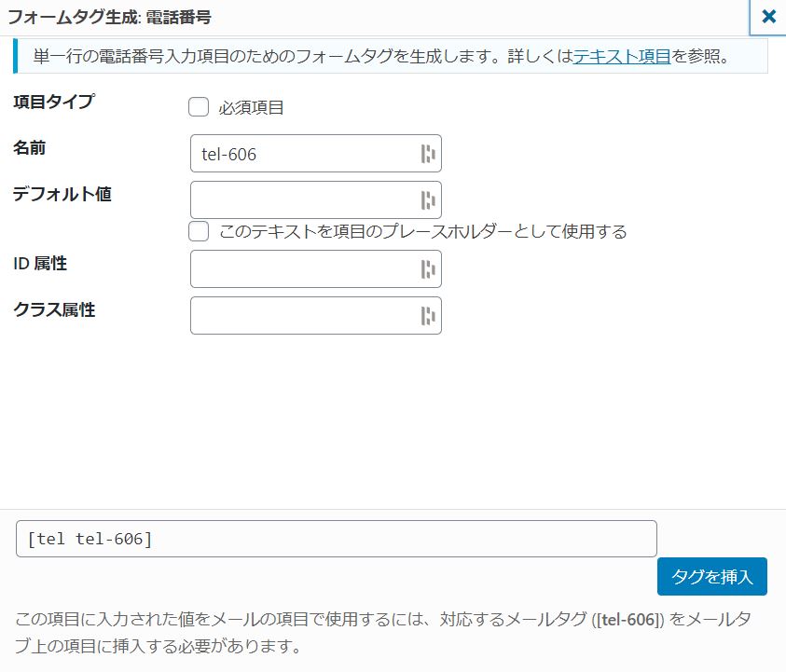The width and height of the screenshot is (786, 672).
Task: Enable the 必須項目 checkbox
Action: click(x=199, y=107)
